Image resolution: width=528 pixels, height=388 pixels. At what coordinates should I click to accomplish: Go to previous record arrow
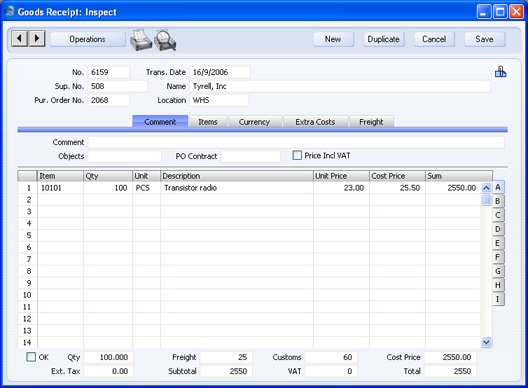[x=19, y=38]
